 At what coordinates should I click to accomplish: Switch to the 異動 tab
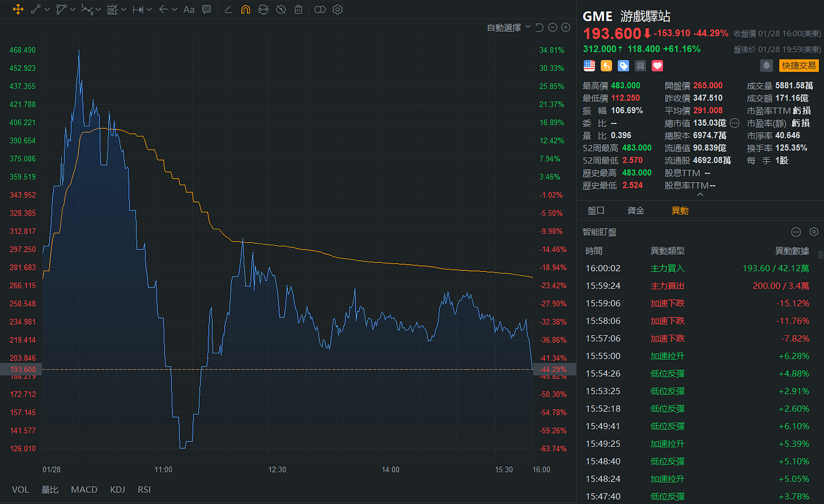(x=680, y=211)
